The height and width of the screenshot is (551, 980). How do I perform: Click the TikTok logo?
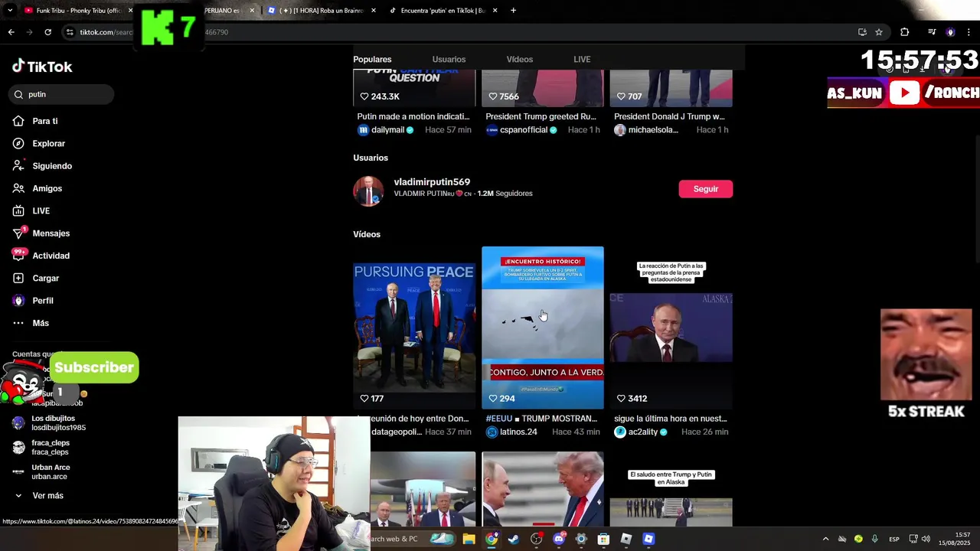[42, 67]
